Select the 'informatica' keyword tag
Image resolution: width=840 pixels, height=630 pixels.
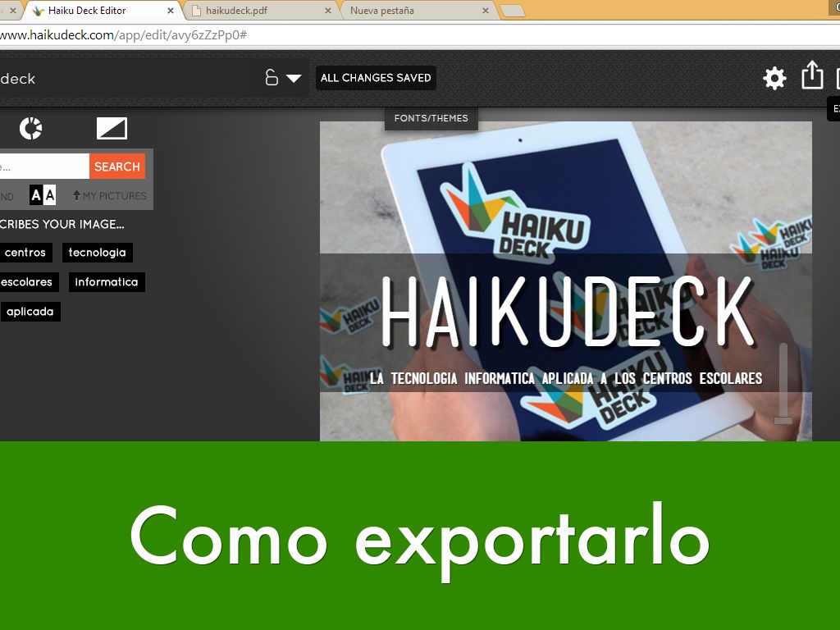pyautogui.click(x=107, y=282)
